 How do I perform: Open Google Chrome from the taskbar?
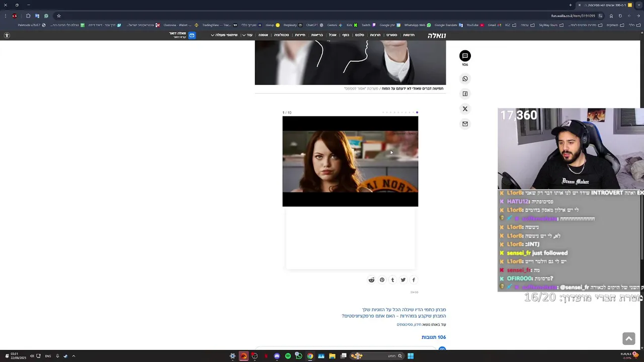310,356
